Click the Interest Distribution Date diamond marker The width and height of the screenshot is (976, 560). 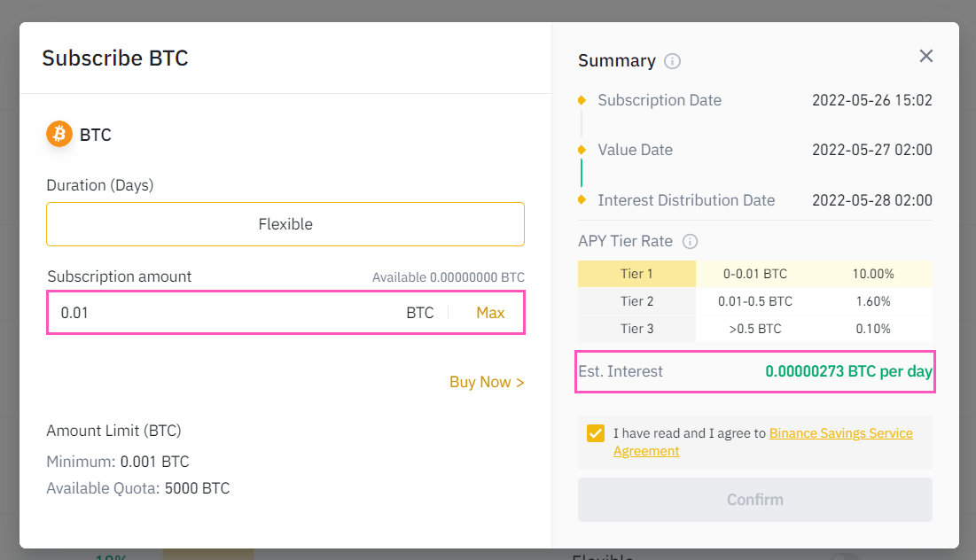click(x=582, y=199)
